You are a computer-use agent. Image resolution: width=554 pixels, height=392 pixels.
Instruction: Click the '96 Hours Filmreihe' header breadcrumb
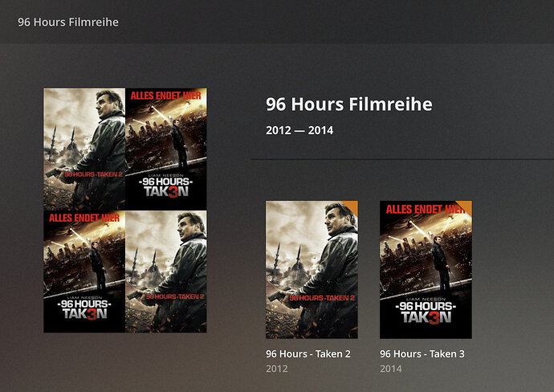[x=68, y=22]
